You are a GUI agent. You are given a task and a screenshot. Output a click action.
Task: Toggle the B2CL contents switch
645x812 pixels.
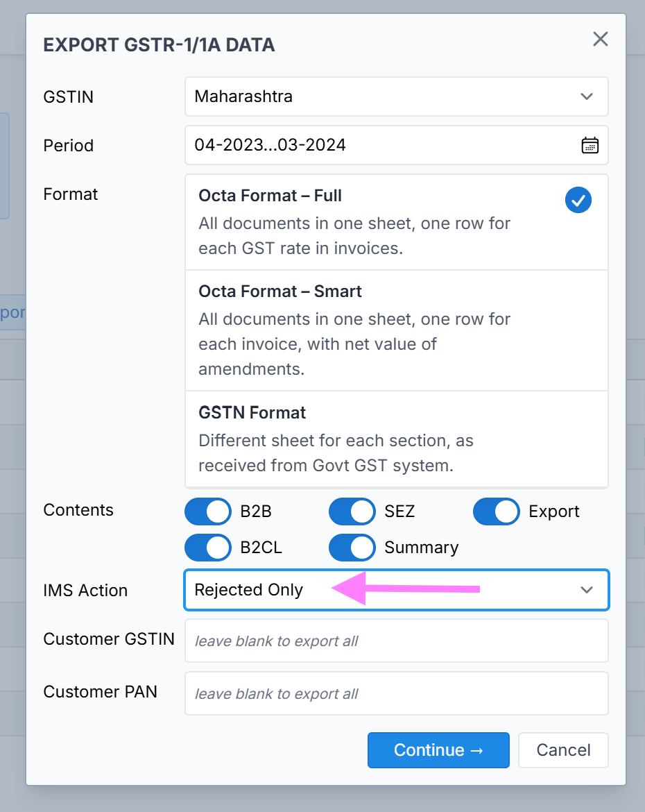(208, 548)
